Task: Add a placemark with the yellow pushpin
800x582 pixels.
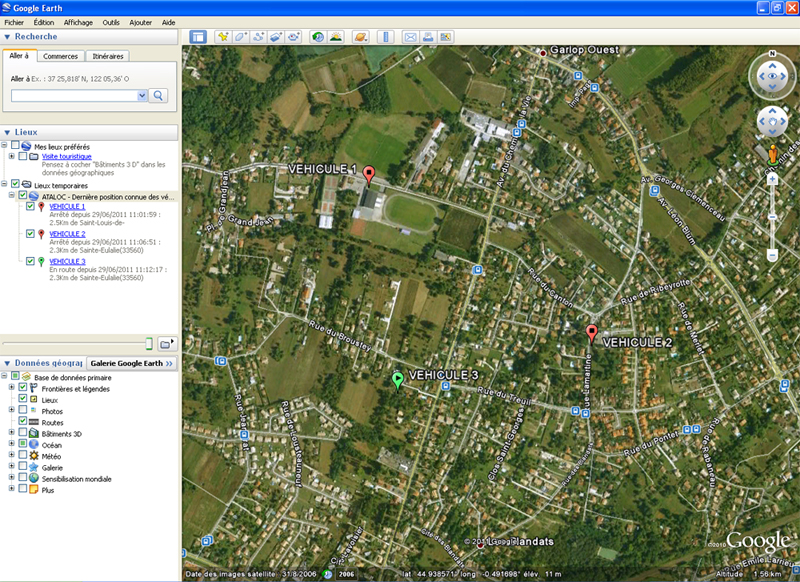Action: click(223, 37)
